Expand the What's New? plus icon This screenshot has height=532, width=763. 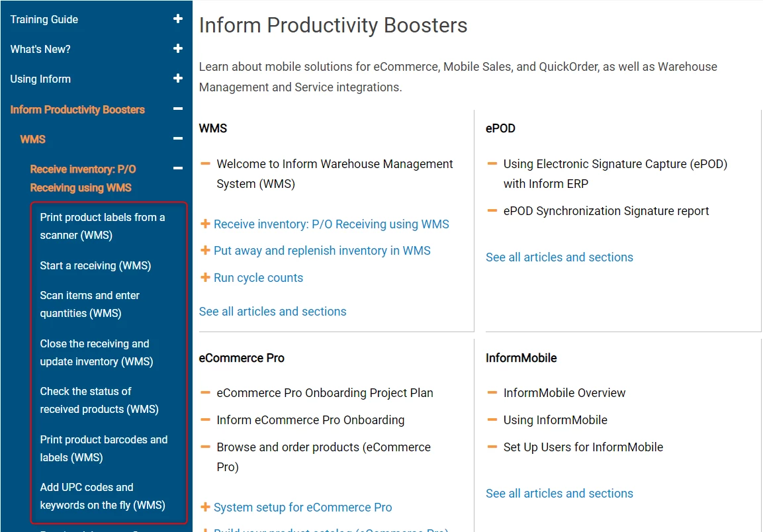(178, 48)
